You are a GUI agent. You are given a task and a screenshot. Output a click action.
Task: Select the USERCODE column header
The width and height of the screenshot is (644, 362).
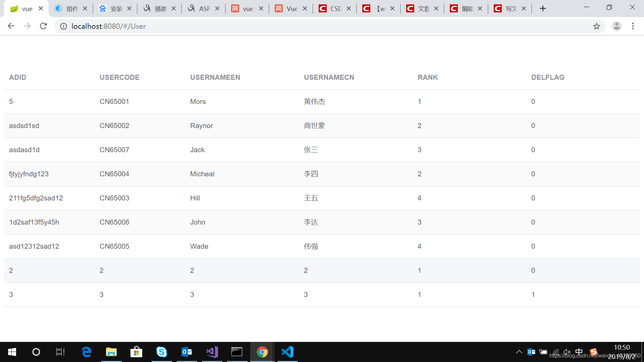(119, 77)
